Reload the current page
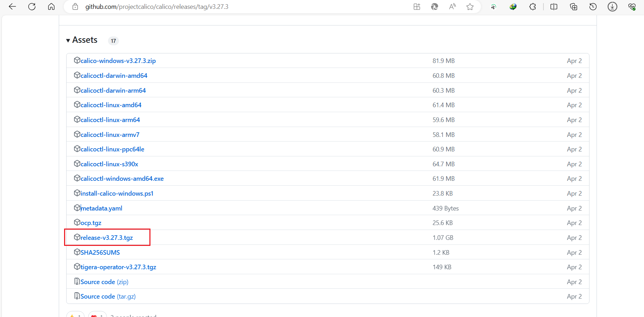The height and width of the screenshot is (317, 644). (32, 7)
